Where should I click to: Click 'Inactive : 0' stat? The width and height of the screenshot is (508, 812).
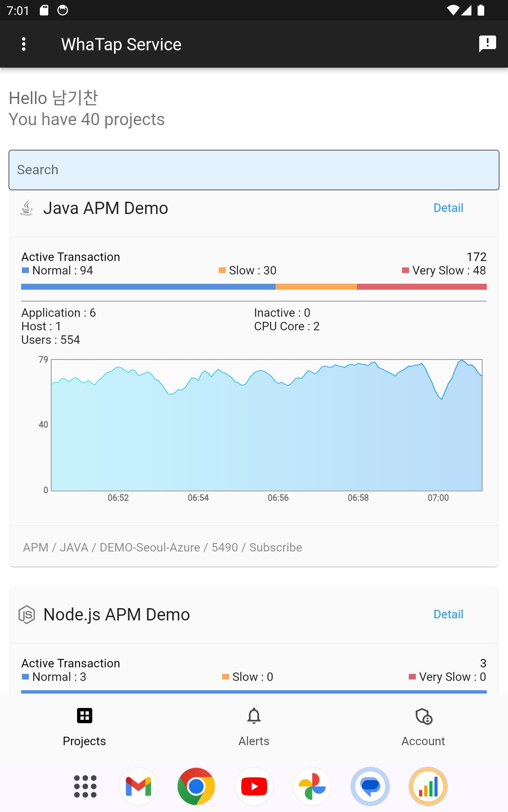pos(282,313)
